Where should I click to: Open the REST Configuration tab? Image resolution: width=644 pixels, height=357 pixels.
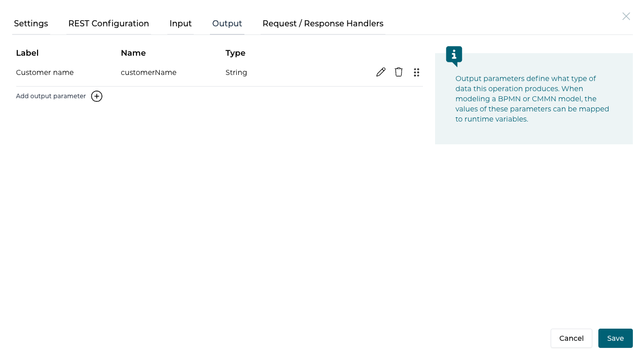pos(109,23)
